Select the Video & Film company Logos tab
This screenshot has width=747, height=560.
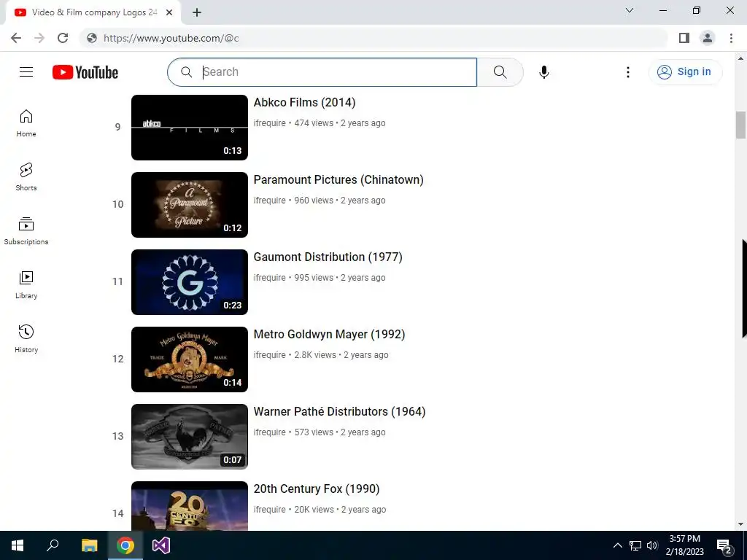(x=93, y=13)
